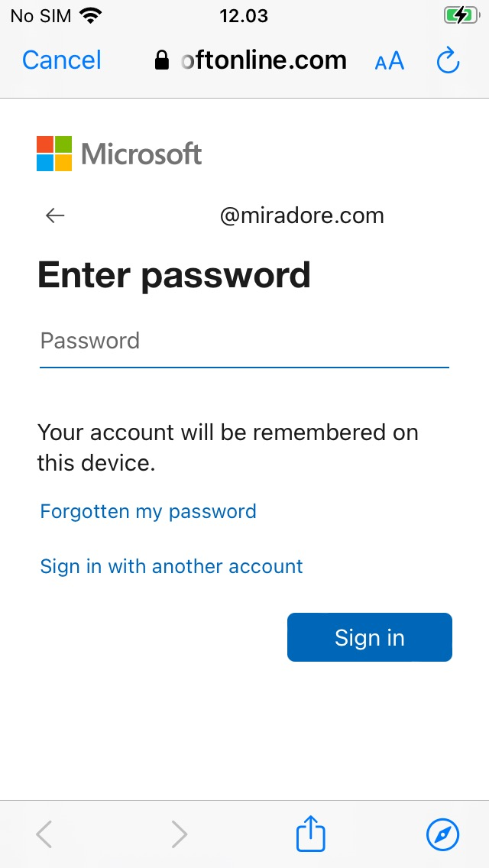The width and height of the screenshot is (489, 868).
Task: Tap the reload page icon
Action: coord(448,60)
